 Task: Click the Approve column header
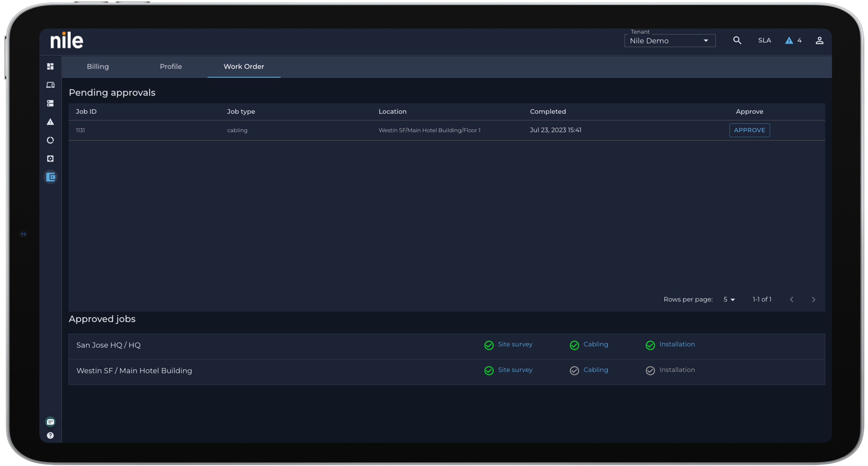pos(749,111)
